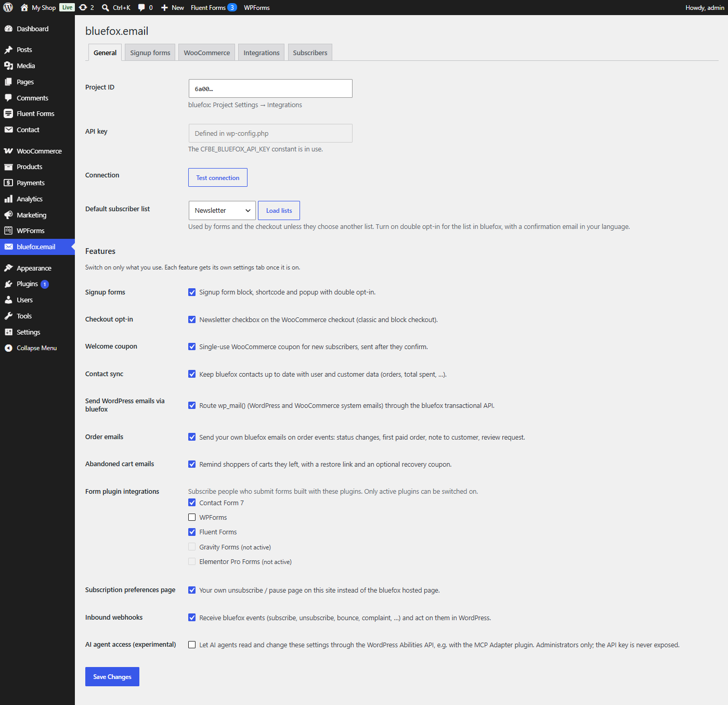728x705 pixels.
Task: Uncheck the Signup forms feature checkbox
Action: [192, 292]
